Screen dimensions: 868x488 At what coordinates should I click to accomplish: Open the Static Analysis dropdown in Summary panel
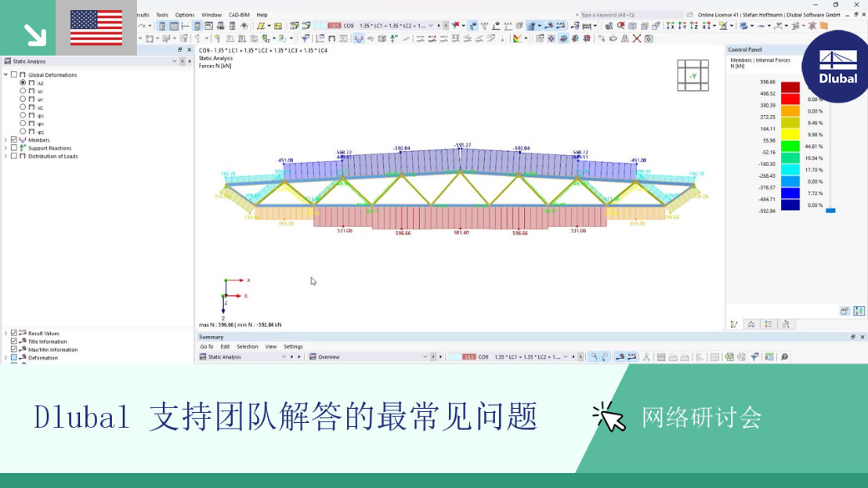coord(284,357)
